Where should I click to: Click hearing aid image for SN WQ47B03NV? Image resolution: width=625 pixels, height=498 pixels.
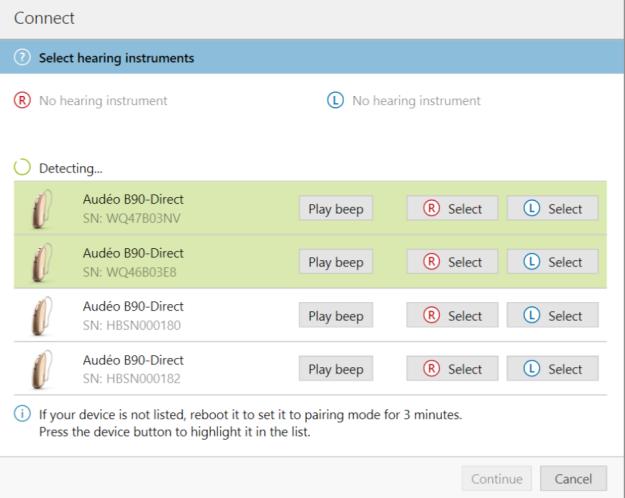click(x=42, y=209)
